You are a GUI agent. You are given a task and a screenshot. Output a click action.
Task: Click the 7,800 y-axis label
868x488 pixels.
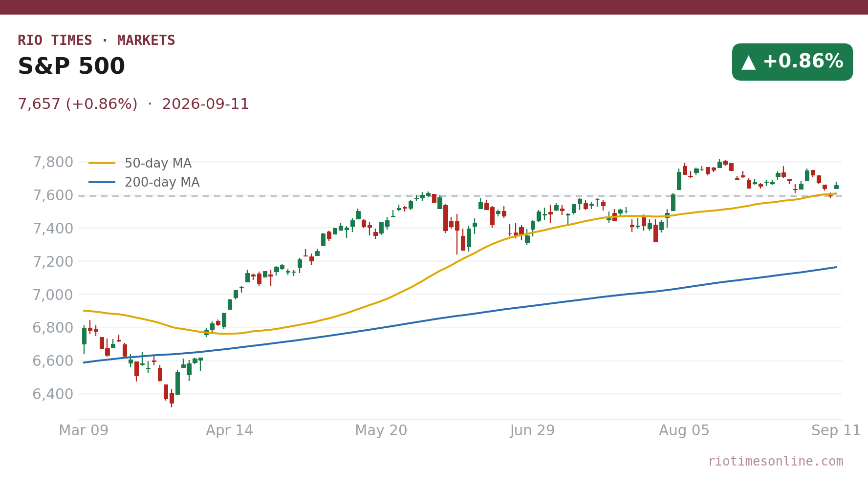[53, 162]
